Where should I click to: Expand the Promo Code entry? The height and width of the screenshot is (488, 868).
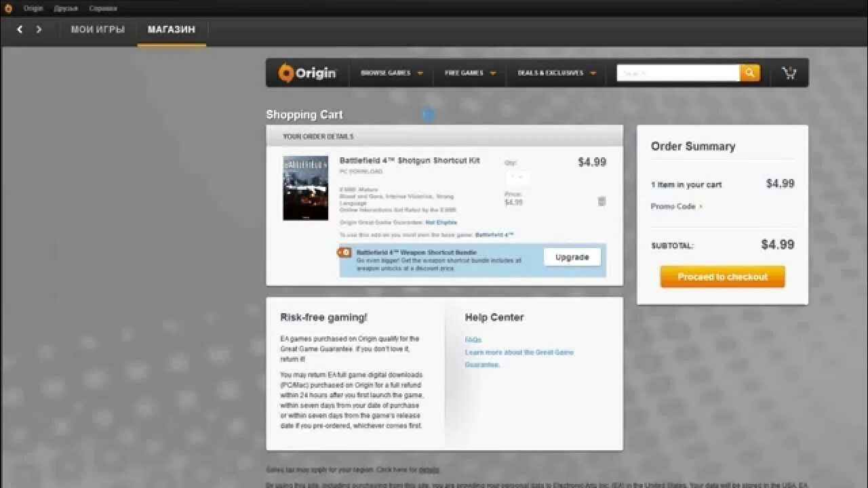click(x=676, y=206)
